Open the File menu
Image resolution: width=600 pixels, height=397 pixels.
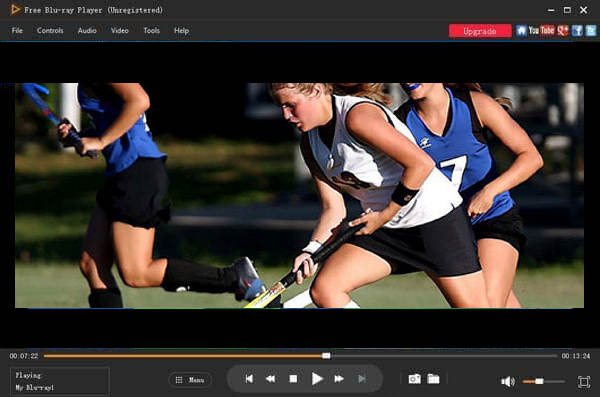pyautogui.click(x=17, y=31)
